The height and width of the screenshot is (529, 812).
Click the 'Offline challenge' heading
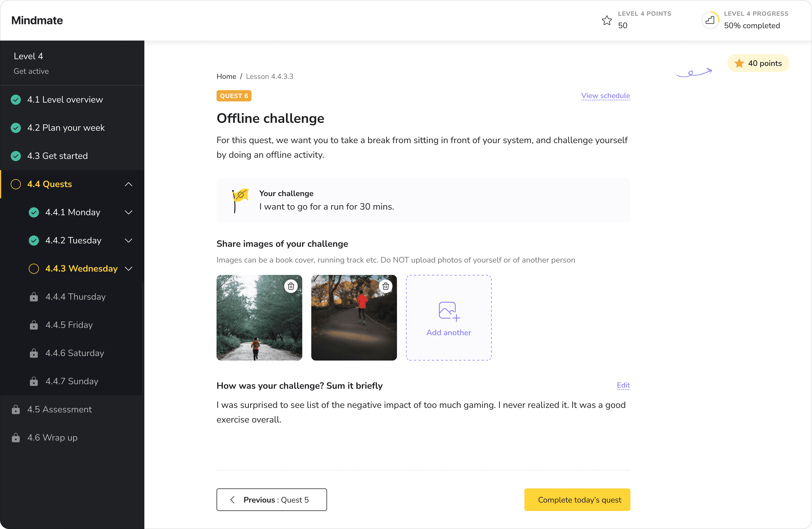271,118
